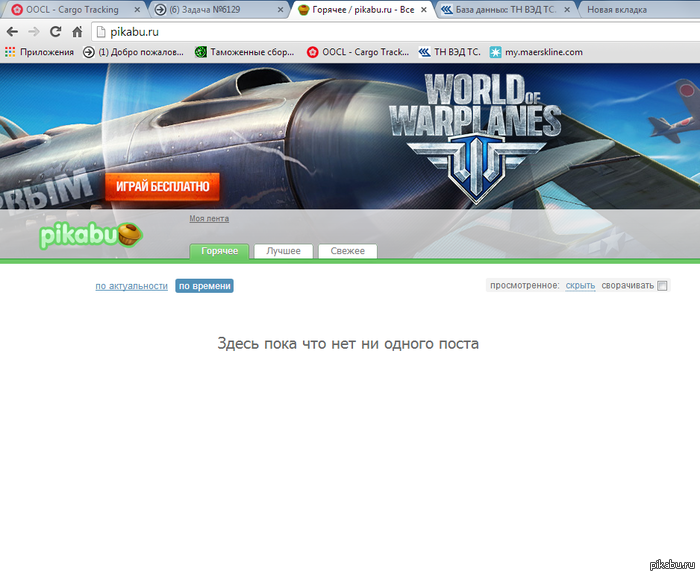
Task: Open the World of Warplanes banner logo
Action: tap(475, 137)
